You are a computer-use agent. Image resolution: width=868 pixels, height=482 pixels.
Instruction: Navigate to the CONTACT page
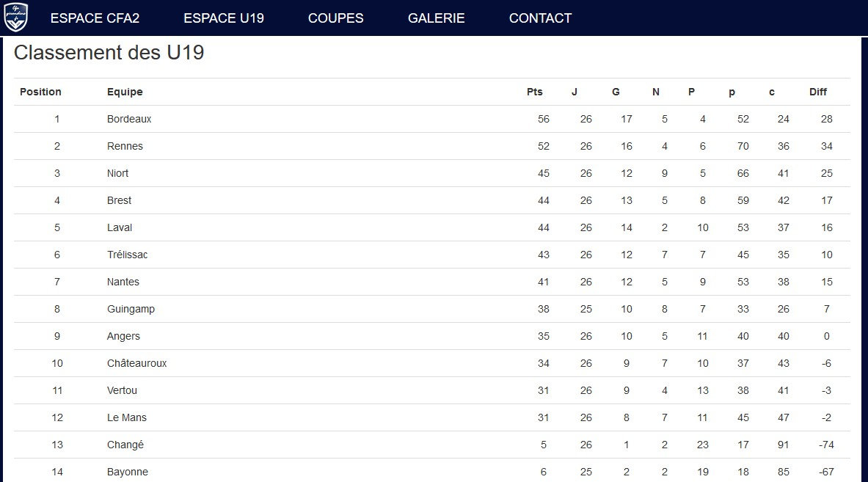point(540,18)
